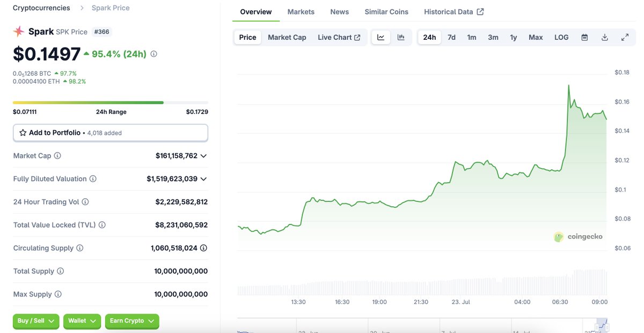The width and height of the screenshot is (644, 333).
Task: Click the Spark Price breadcrumb text
Action: click(111, 8)
